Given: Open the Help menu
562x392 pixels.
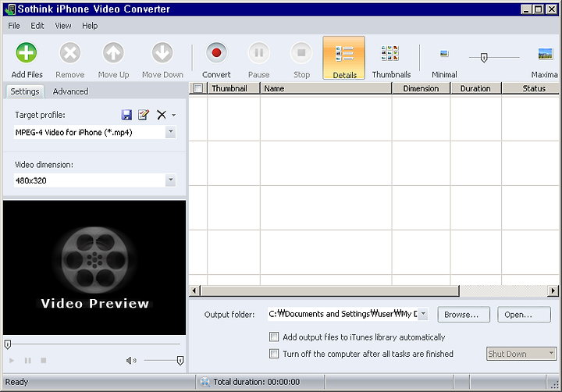Looking at the screenshot, I should click(90, 26).
